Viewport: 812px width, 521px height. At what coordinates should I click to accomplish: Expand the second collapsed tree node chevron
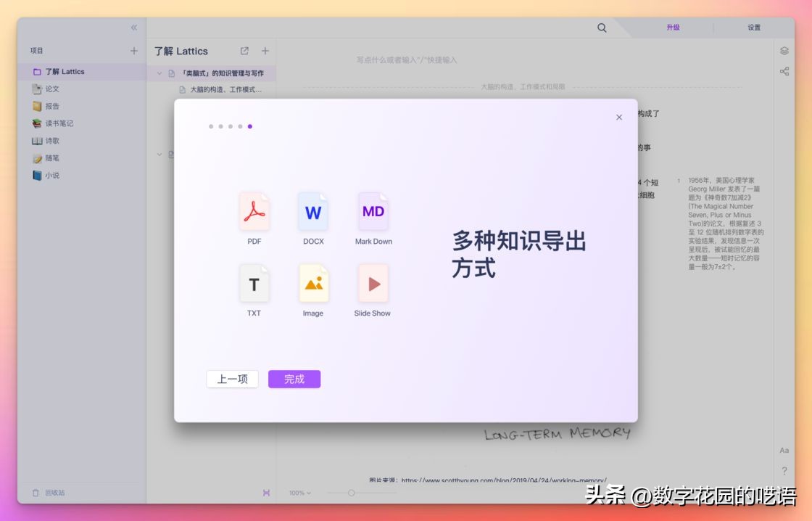pos(159,155)
